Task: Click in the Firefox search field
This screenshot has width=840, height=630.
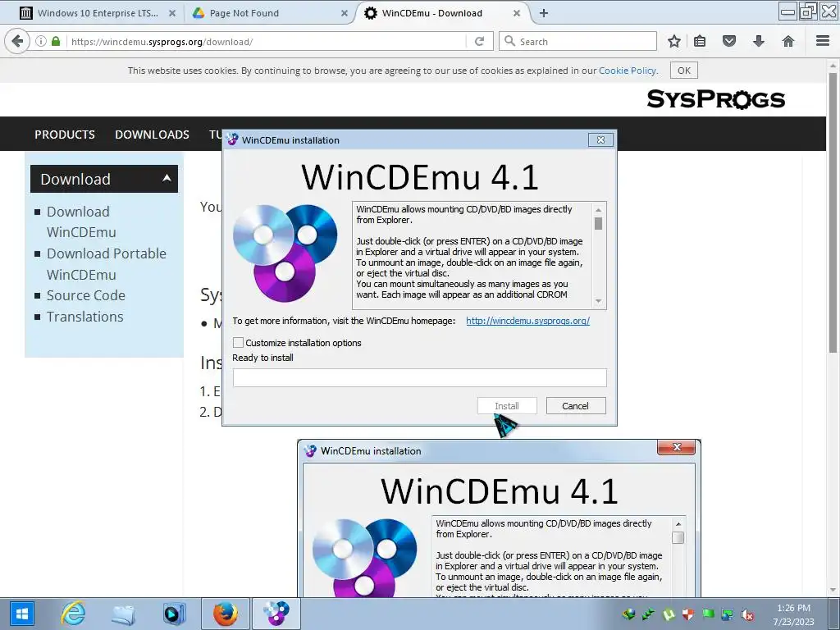Action: (577, 41)
